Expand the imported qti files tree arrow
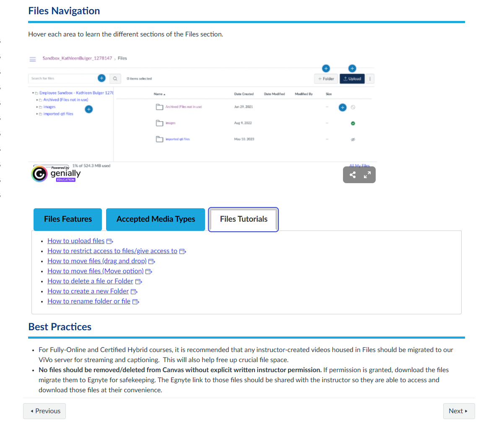Screen dimensions: 504x430 tap(37, 114)
